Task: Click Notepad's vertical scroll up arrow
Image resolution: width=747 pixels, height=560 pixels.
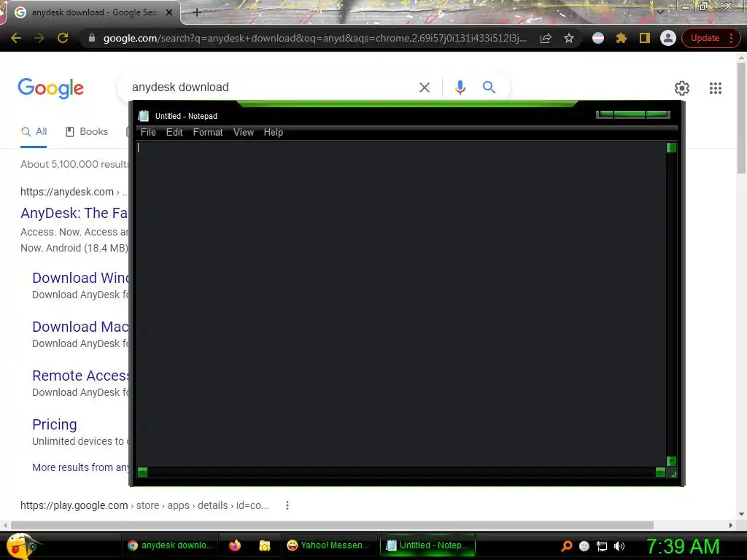Action: pos(671,147)
